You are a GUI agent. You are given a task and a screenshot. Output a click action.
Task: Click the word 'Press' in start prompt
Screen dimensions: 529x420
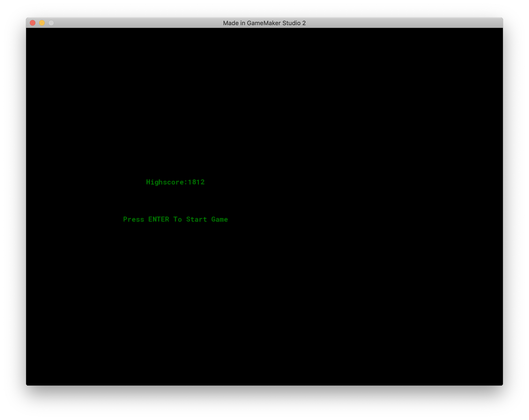click(133, 219)
